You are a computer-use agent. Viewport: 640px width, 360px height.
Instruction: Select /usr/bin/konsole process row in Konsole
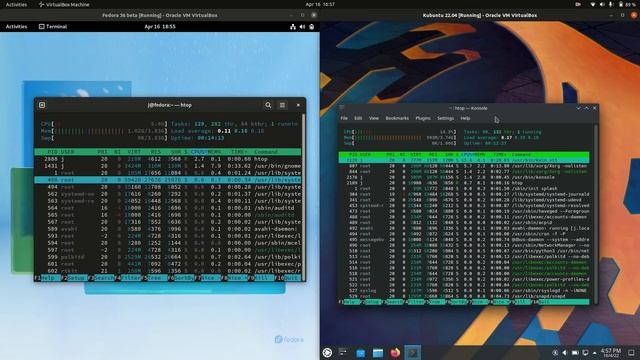(464, 177)
